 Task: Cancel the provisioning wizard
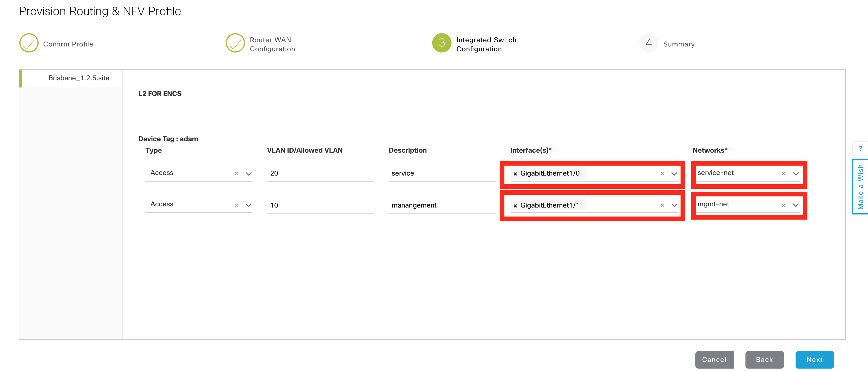point(714,360)
